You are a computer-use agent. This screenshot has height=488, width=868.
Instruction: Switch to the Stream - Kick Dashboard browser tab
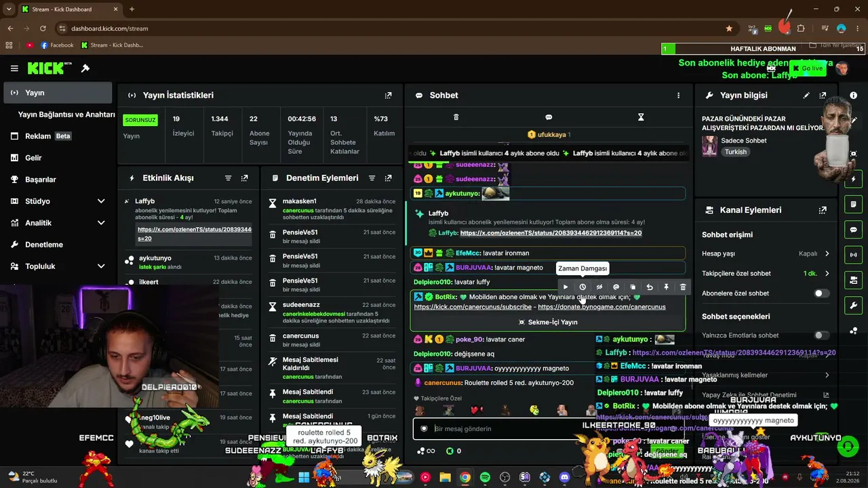tap(69, 9)
